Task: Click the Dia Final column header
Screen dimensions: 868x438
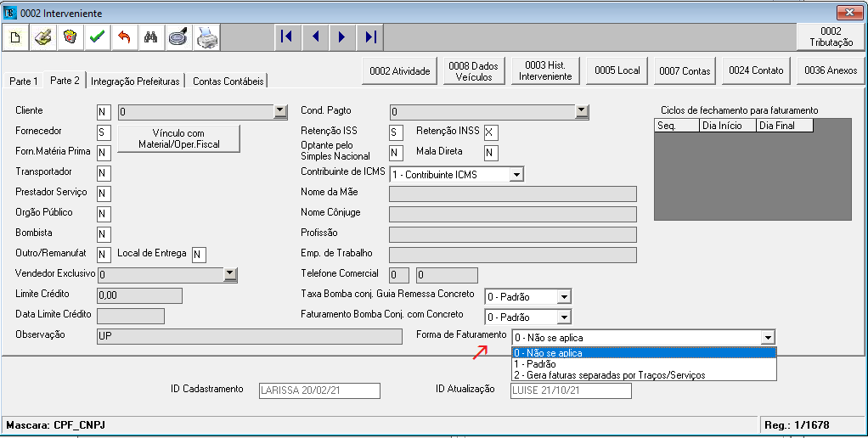Action: (785, 126)
